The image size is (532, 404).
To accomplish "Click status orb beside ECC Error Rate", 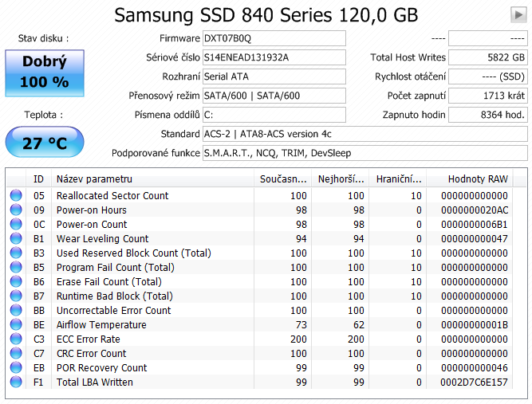I will pyautogui.click(x=16, y=339).
